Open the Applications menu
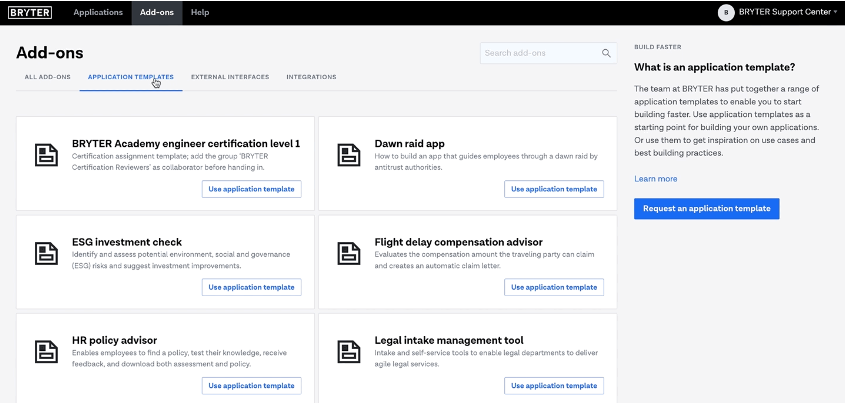Image resolution: width=845 pixels, height=403 pixels. pyautogui.click(x=98, y=12)
